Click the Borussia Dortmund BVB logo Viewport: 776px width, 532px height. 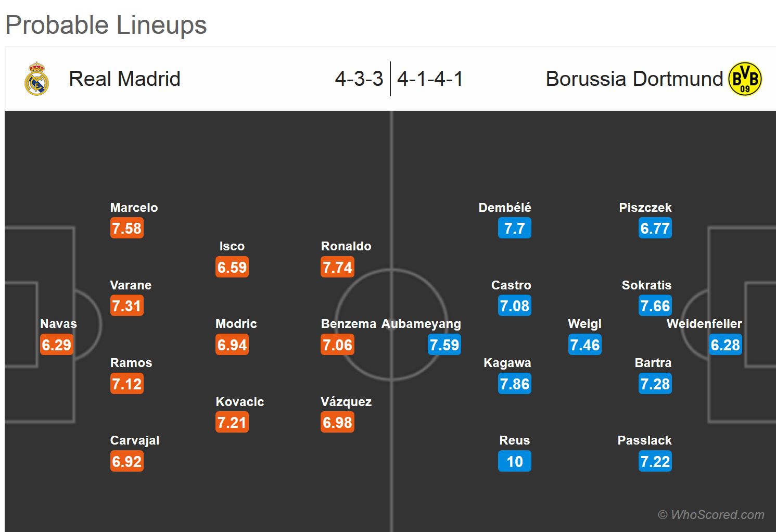tap(745, 79)
